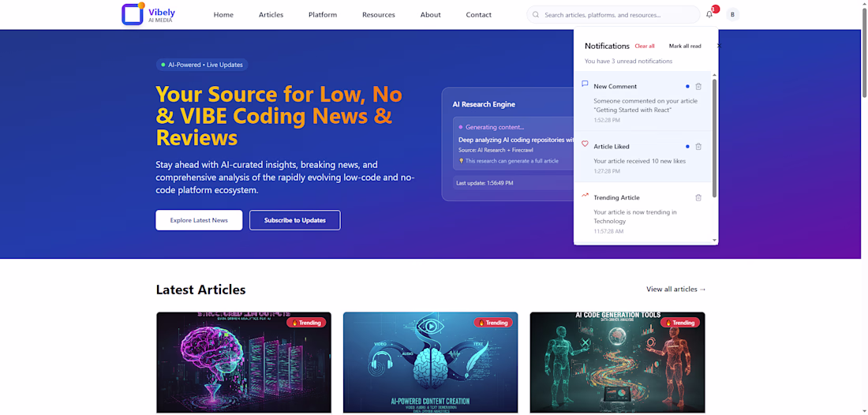Open the New Comment notification title

615,86
